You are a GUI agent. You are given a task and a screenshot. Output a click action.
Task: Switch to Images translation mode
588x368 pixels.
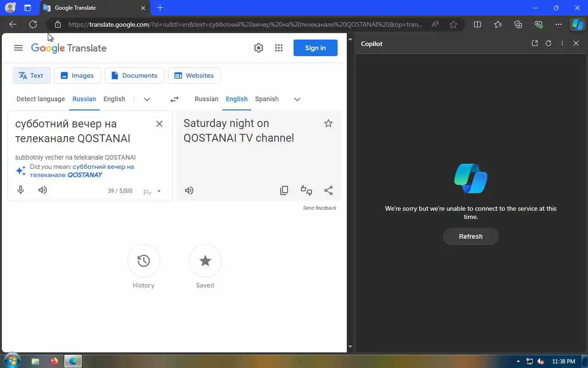coord(78,75)
